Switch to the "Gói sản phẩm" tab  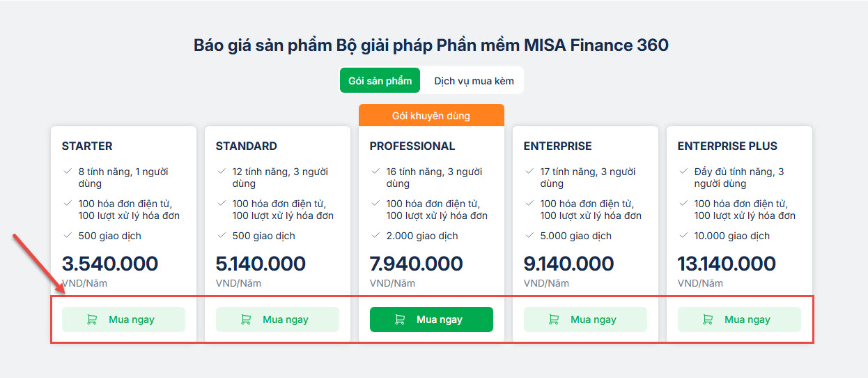(380, 81)
